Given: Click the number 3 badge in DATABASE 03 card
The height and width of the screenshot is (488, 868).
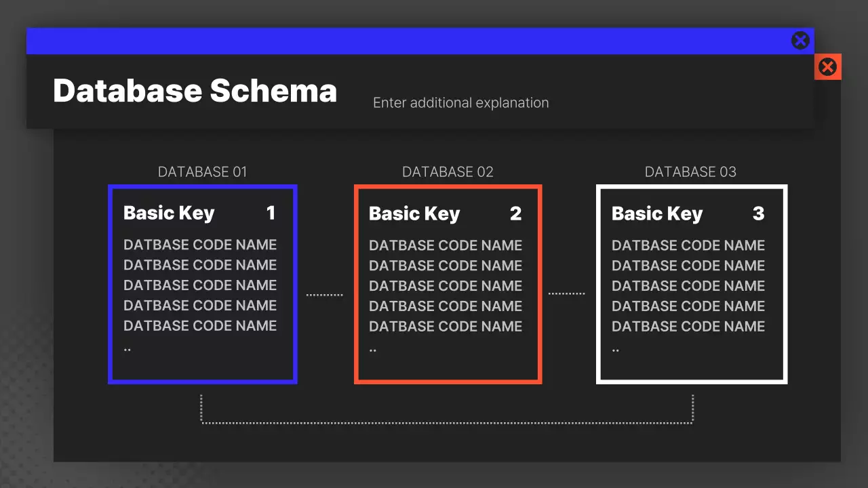Looking at the screenshot, I should (759, 213).
